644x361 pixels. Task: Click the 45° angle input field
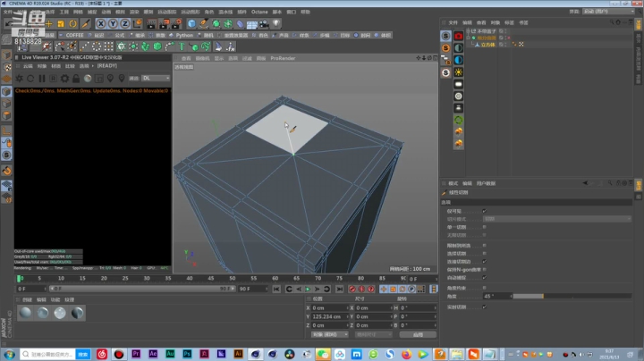pyautogui.click(x=496, y=296)
